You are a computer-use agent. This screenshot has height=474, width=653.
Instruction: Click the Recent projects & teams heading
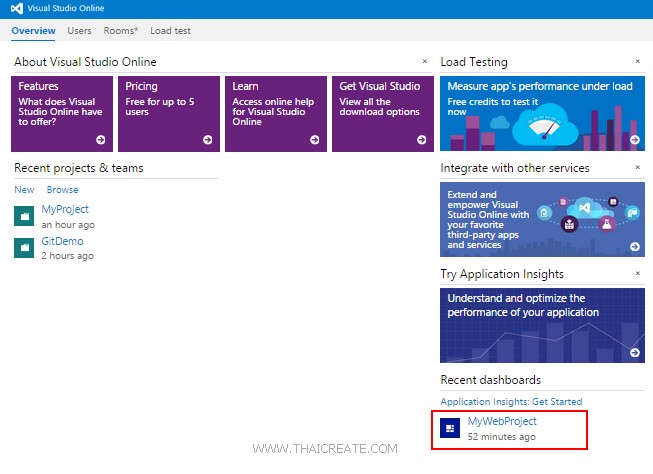[79, 168]
